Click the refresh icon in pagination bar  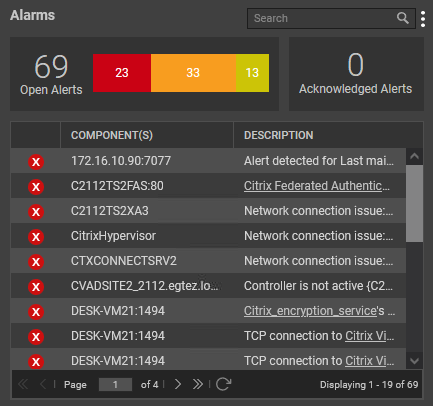(x=223, y=384)
